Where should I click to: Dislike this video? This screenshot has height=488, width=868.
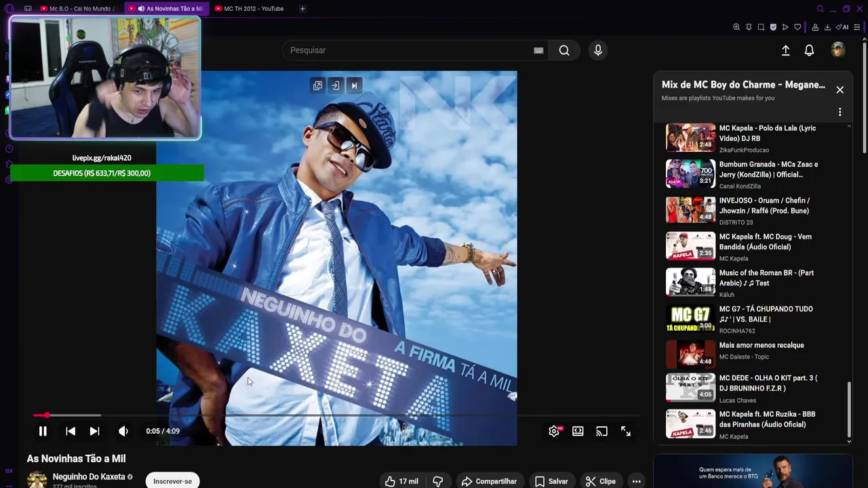tap(438, 481)
